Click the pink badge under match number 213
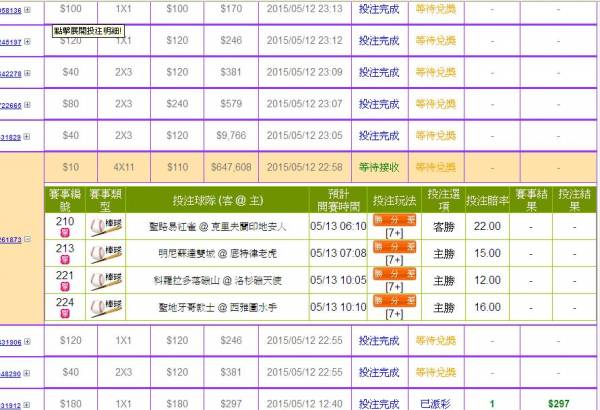Screen dimensions: 600x410 click(66, 261)
